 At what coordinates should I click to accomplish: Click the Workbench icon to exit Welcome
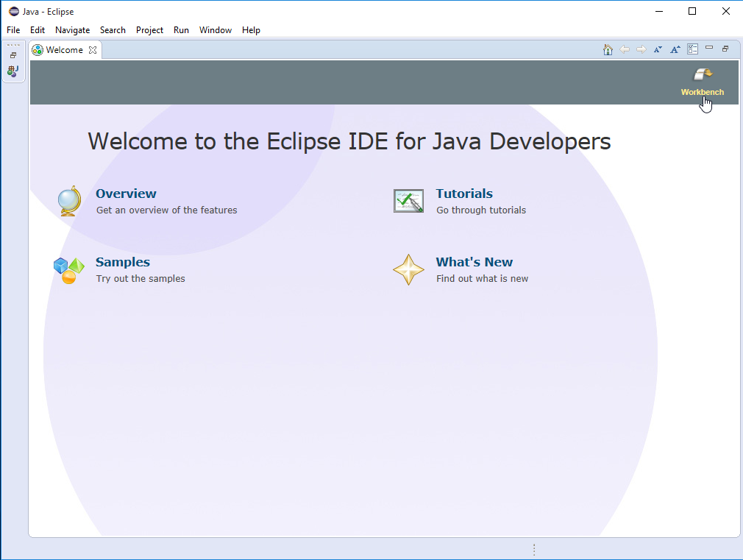coord(702,74)
